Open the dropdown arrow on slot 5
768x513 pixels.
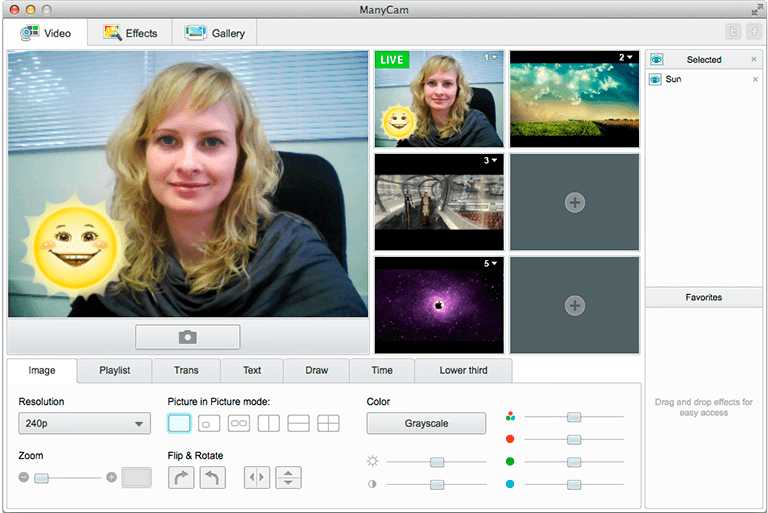(494, 264)
